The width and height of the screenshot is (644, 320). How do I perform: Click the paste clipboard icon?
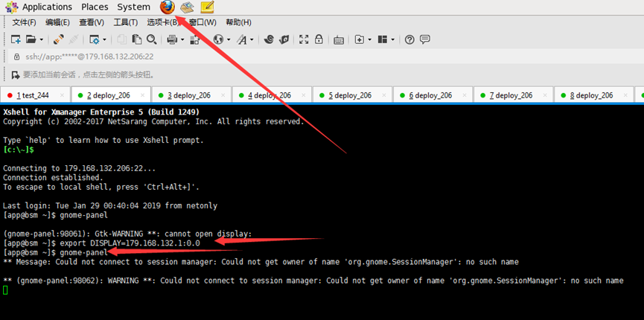coord(137,39)
